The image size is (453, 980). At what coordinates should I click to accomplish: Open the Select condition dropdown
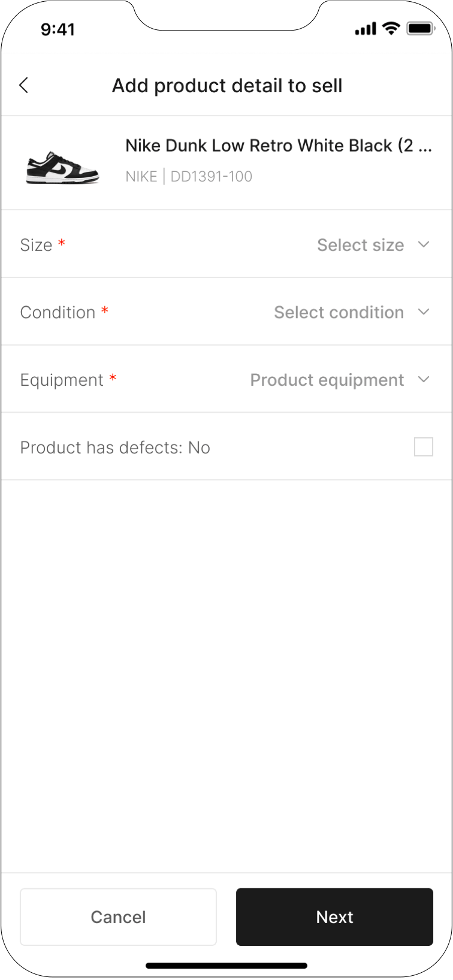coord(339,312)
